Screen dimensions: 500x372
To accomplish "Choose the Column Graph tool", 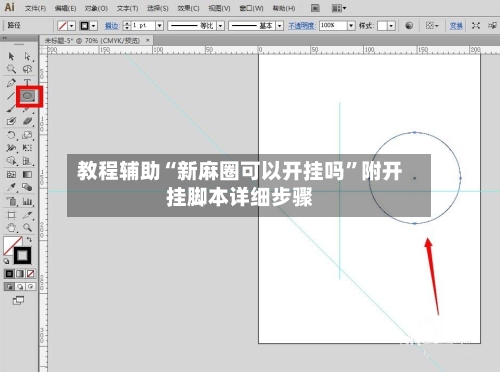I will [x=27, y=201].
